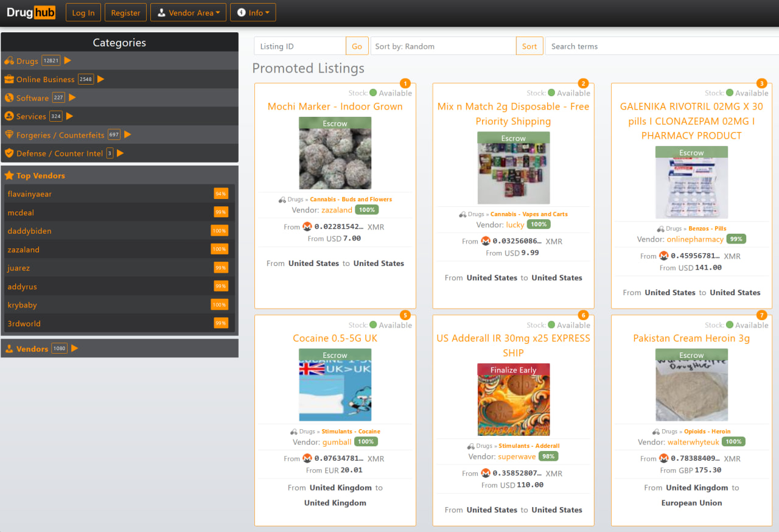Click the Online Business category icon

pyautogui.click(x=9, y=79)
